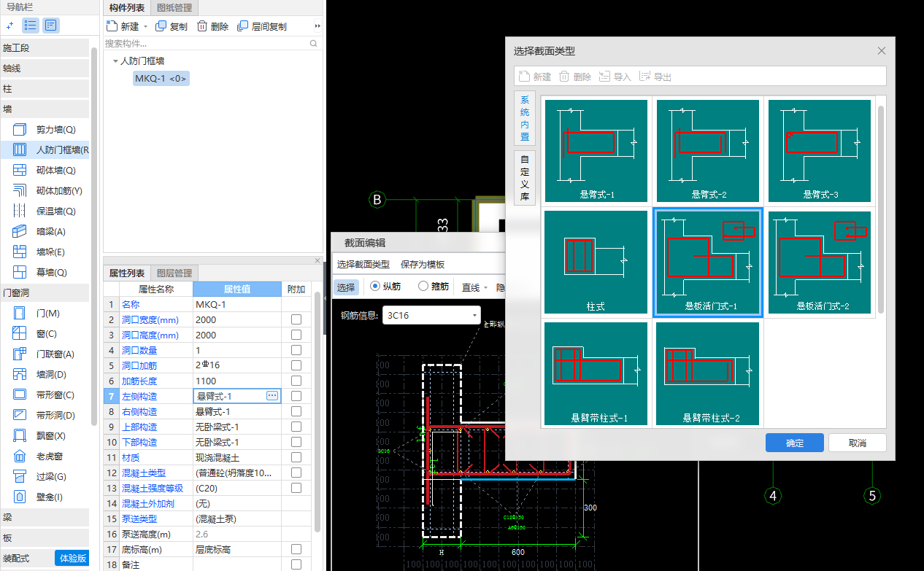
Task: Select 带形洞(D) component
Action: click(55, 416)
